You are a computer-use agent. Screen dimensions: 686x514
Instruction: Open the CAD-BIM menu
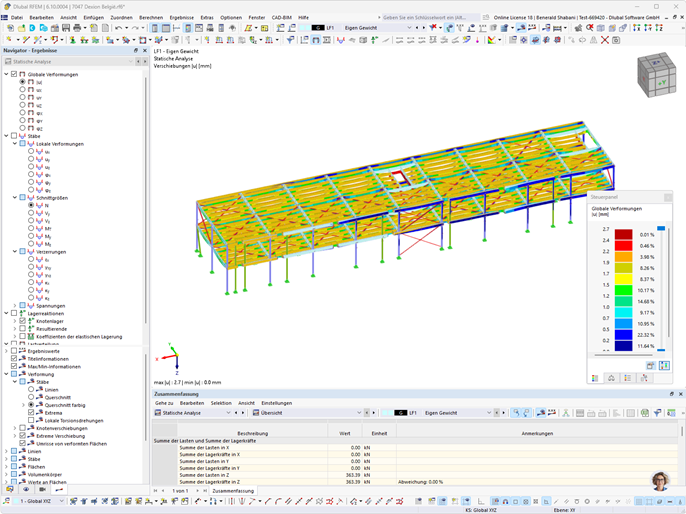click(281, 17)
